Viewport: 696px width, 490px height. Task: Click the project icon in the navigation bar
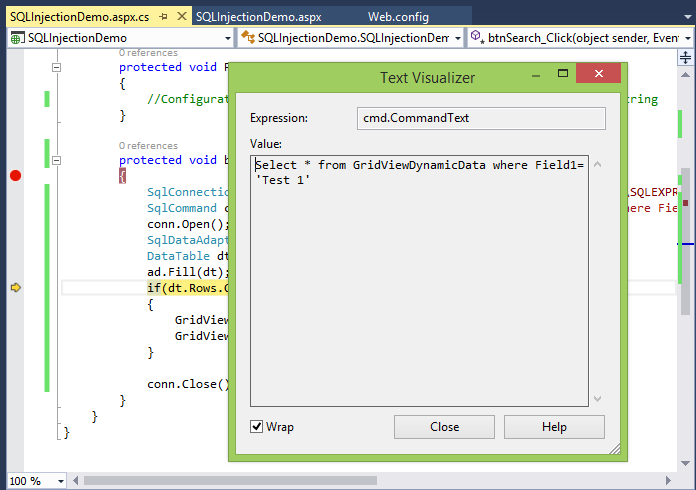point(17,38)
